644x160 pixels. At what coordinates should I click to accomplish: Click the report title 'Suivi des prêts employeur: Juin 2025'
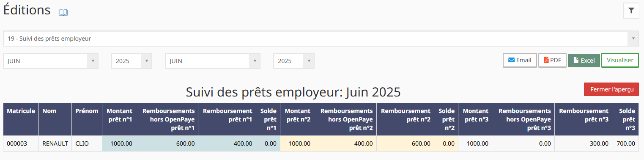click(x=293, y=91)
